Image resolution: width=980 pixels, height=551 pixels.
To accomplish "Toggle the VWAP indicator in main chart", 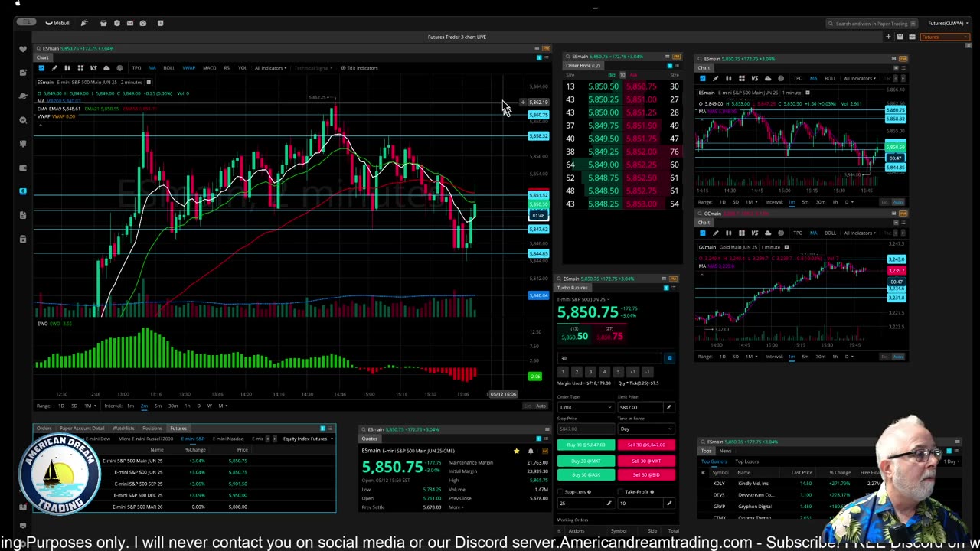I will click(x=188, y=68).
